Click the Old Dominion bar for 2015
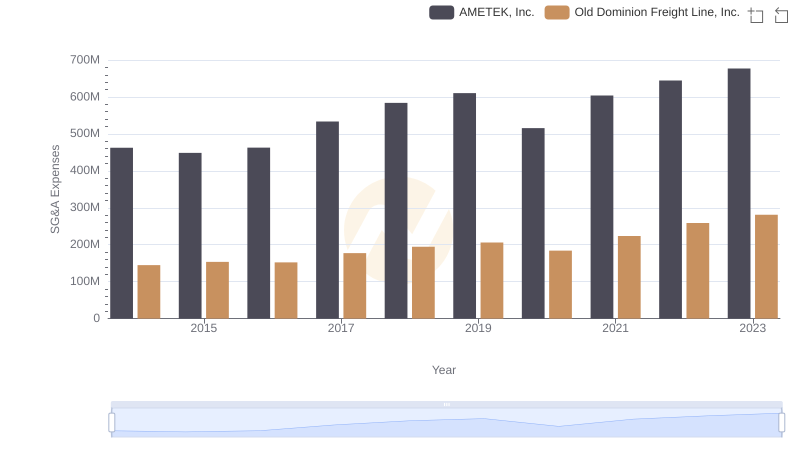The image size is (800, 461). (217, 290)
